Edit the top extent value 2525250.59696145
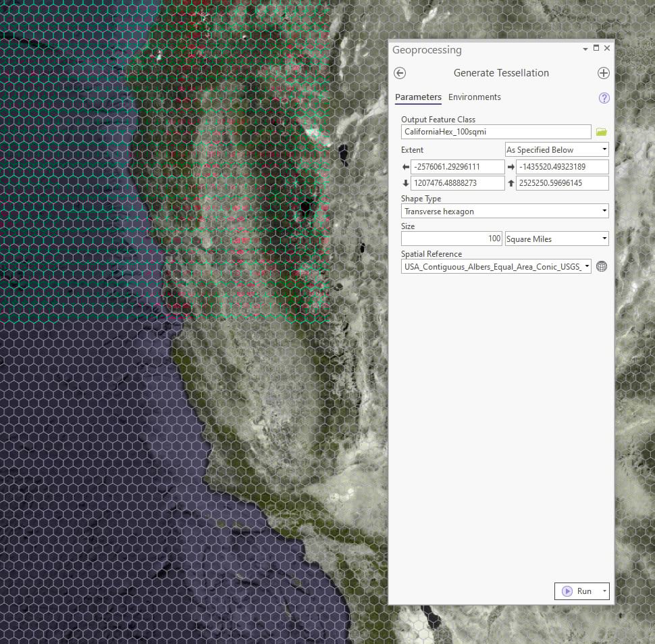The width and height of the screenshot is (655, 644). pyautogui.click(x=562, y=183)
